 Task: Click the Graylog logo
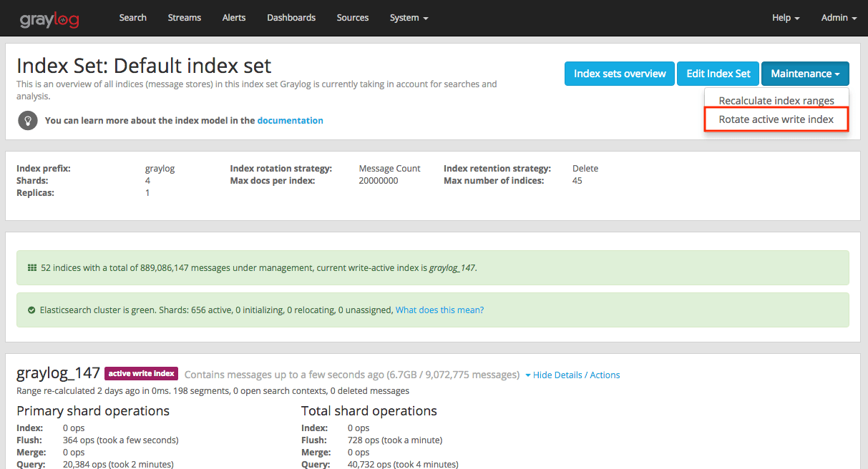pyautogui.click(x=49, y=19)
